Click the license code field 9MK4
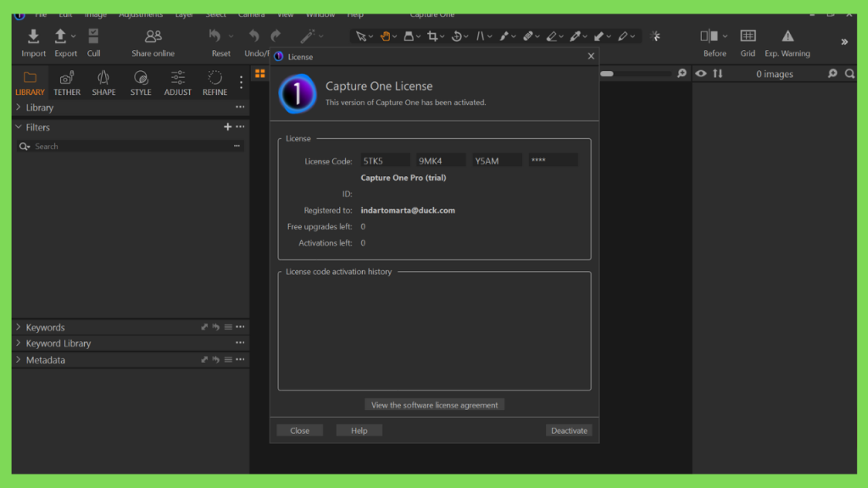Screen dimensions: 868x488 click(x=441, y=160)
